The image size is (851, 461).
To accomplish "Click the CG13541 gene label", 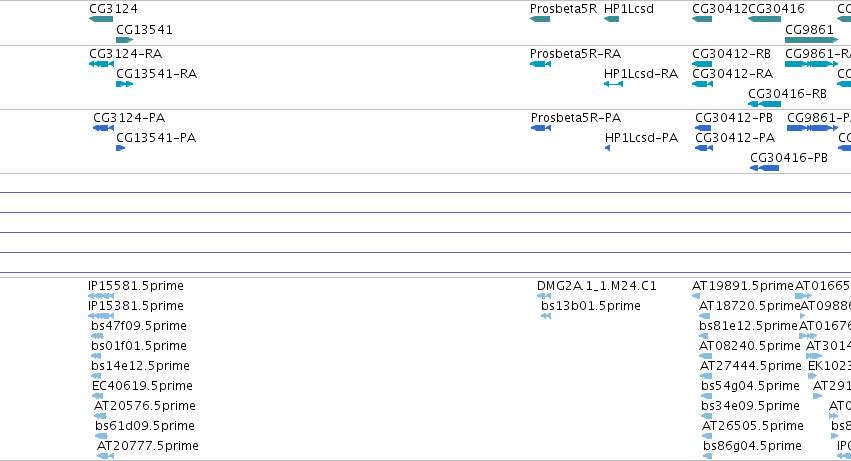I will tap(144, 30).
